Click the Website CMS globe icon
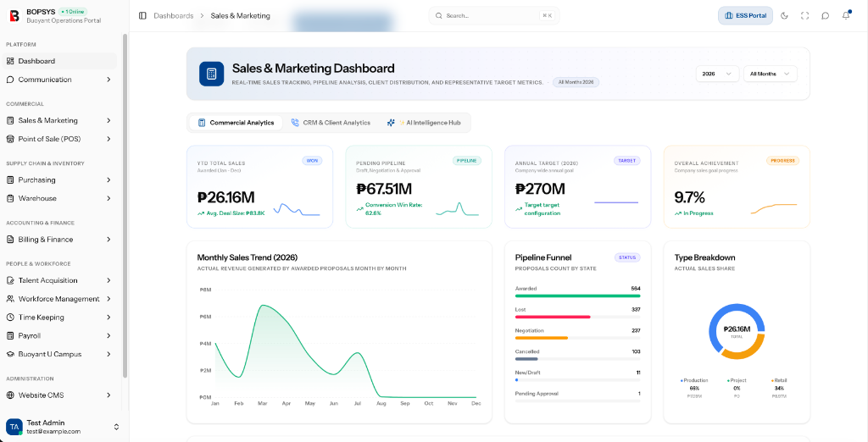The width and height of the screenshot is (868, 442). pyautogui.click(x=10, y=395)
